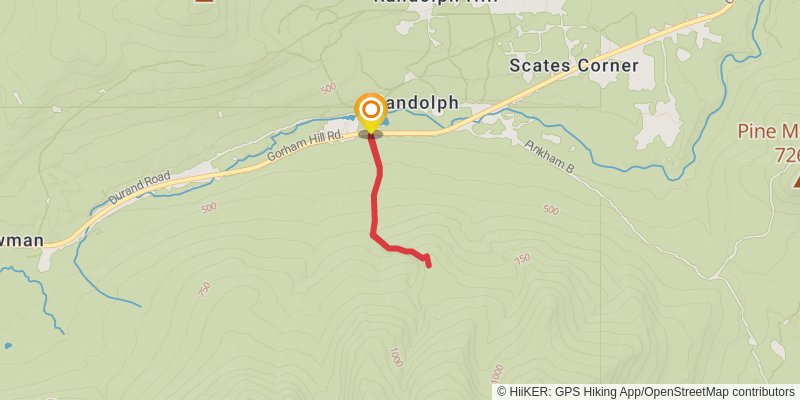Click the Gorham Hill Rd. road label
Image resolution: width=800 pixels, height=400 pixels.
(x=304, y=145)
